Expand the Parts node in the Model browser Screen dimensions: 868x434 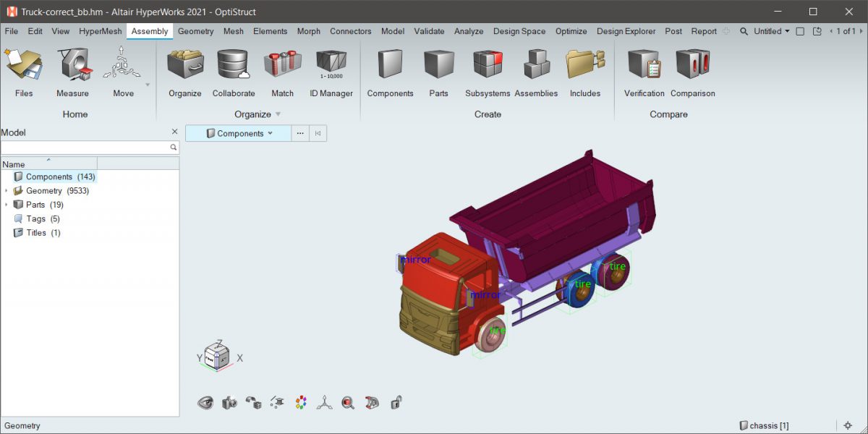coord(7,205)
